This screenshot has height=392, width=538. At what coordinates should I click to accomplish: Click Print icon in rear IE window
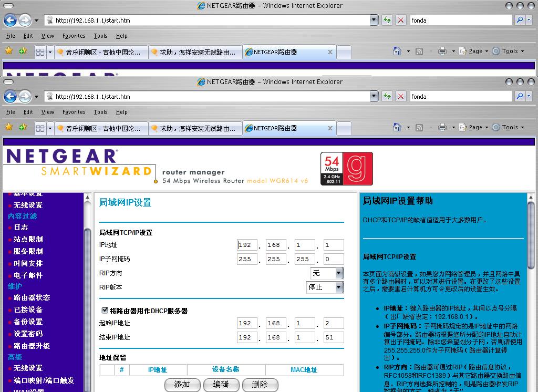pos(442,51)
